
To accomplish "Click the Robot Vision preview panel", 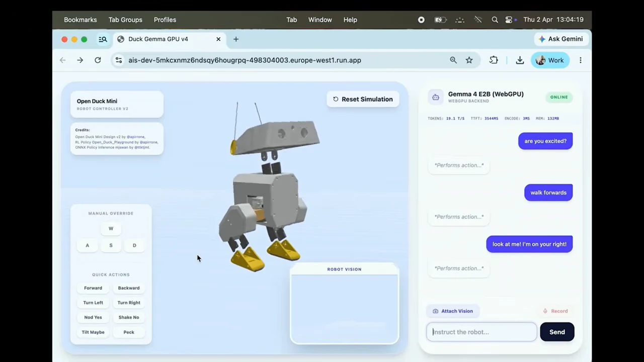I will [345, 304].
